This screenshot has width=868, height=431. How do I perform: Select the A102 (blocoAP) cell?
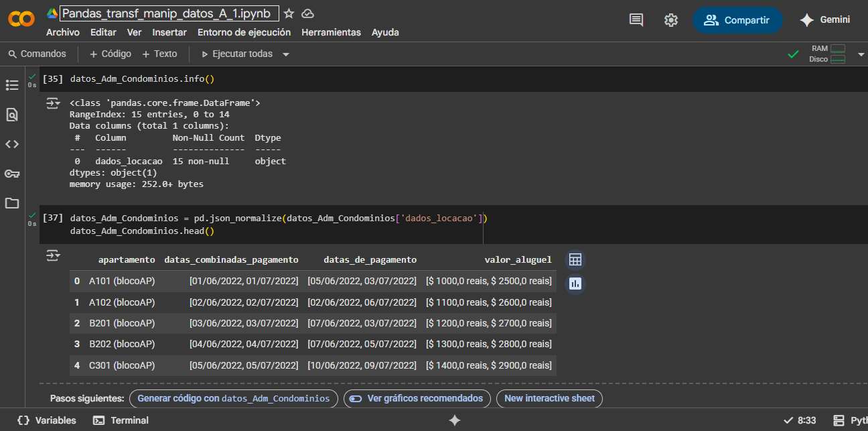[122, 302]
